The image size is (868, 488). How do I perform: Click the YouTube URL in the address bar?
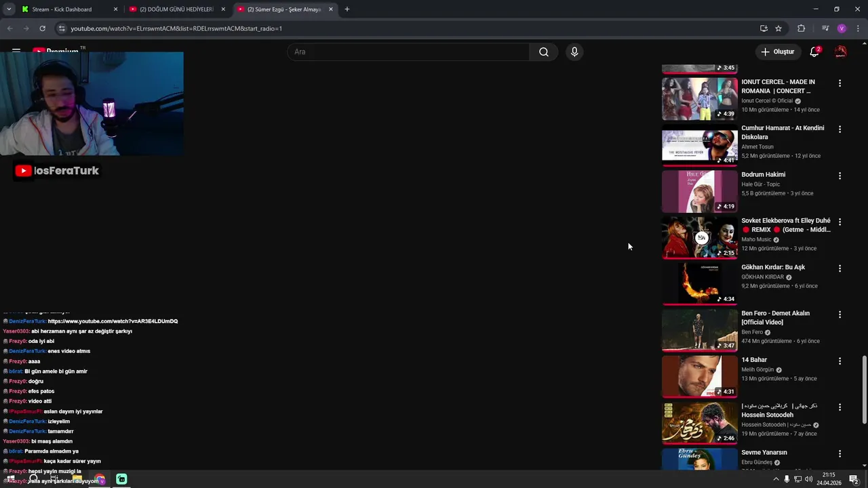point(176,28)
